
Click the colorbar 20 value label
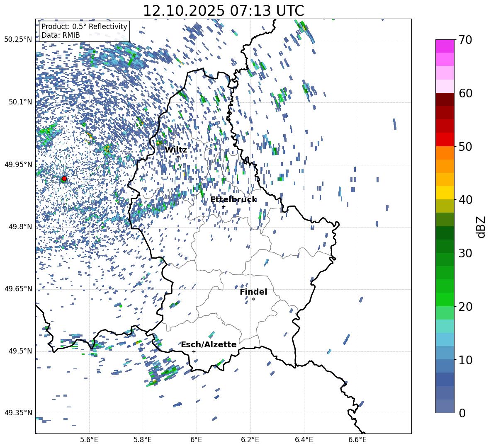pos(465,307)
